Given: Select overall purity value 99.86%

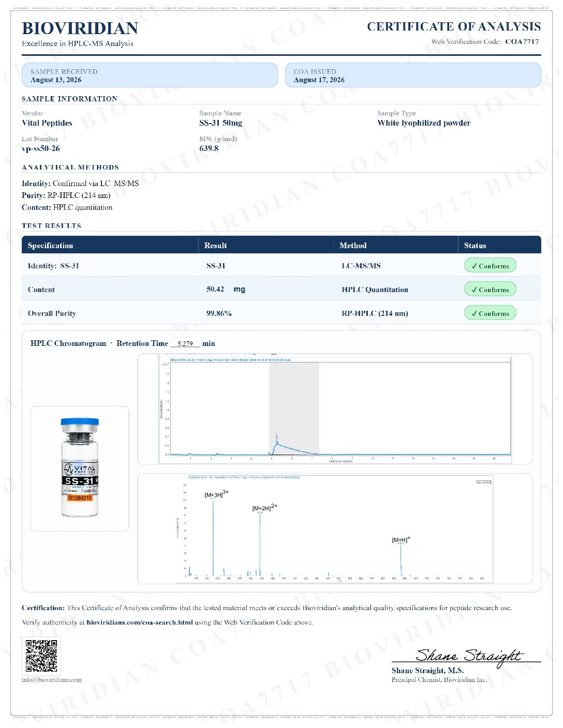Looking at the screenshot, I should coord(219,313).
